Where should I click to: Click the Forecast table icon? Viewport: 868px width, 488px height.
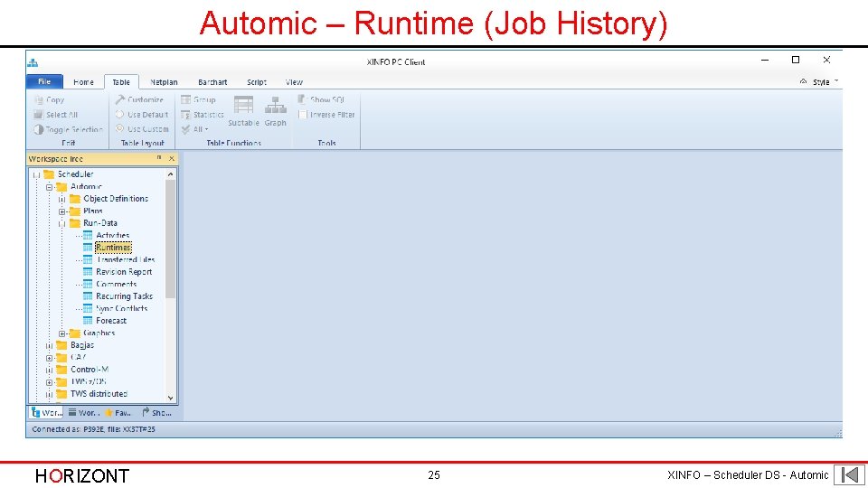[88, 320]
